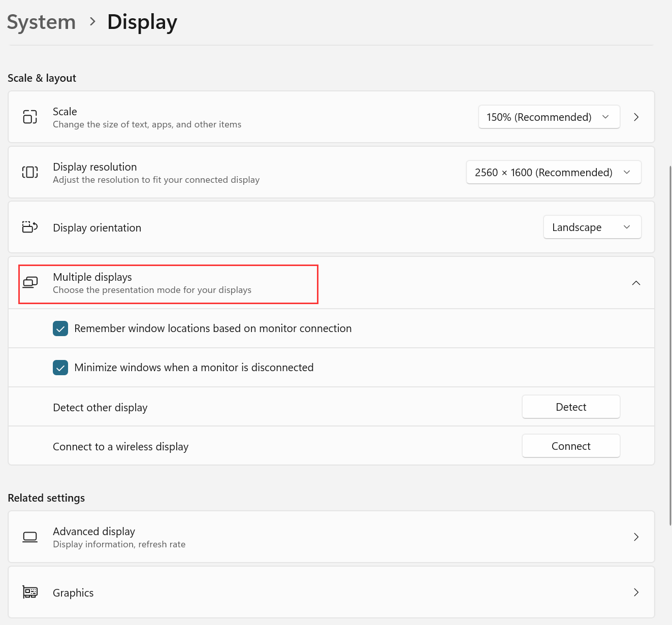
Task: Click 'Change the size of text' description
Action: click(x=147, y=124)
